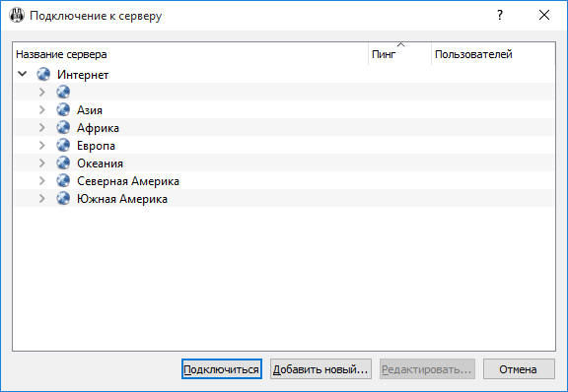Expand the Азия server group

point(42,109)
